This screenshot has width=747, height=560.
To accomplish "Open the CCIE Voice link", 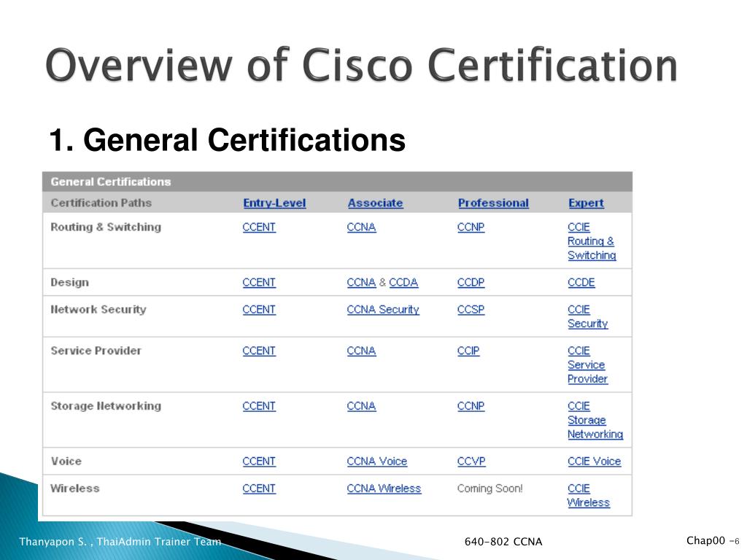I will click(x=594, y=462).
